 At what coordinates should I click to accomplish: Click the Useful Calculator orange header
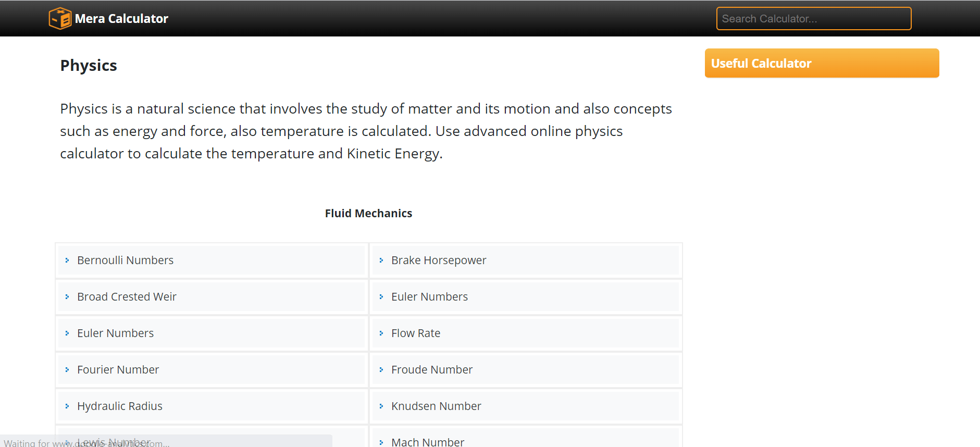click(x=822, y=63)
